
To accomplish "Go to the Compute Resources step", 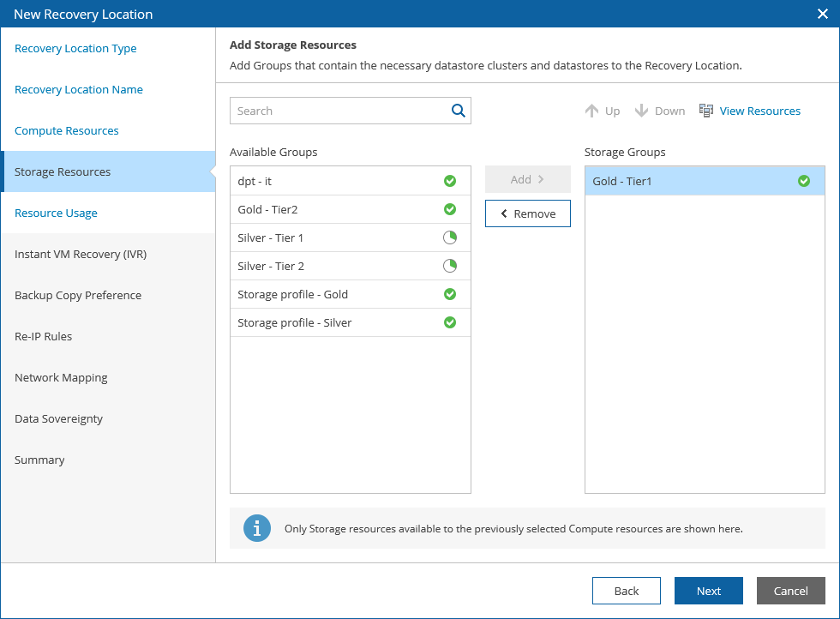I will (67, 131).
